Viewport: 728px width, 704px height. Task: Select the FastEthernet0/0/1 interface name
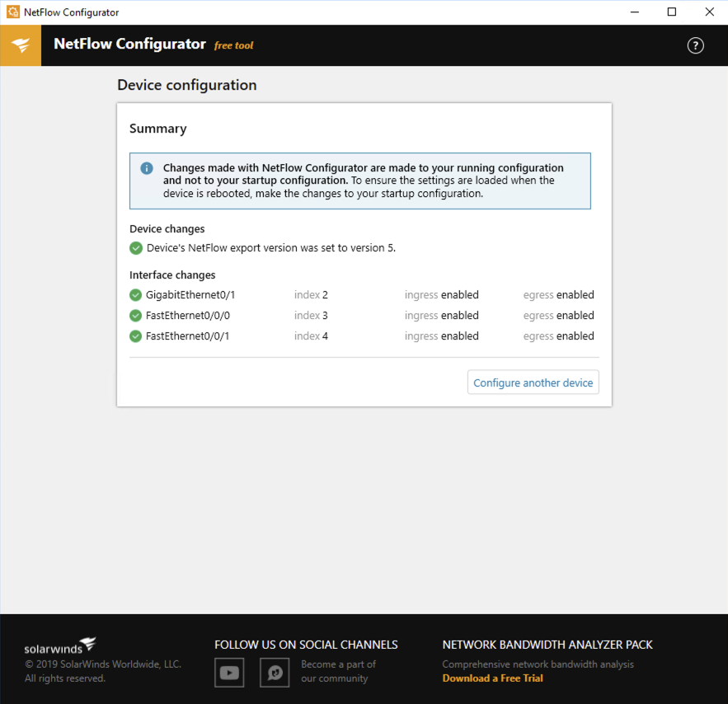pos(188,336)
